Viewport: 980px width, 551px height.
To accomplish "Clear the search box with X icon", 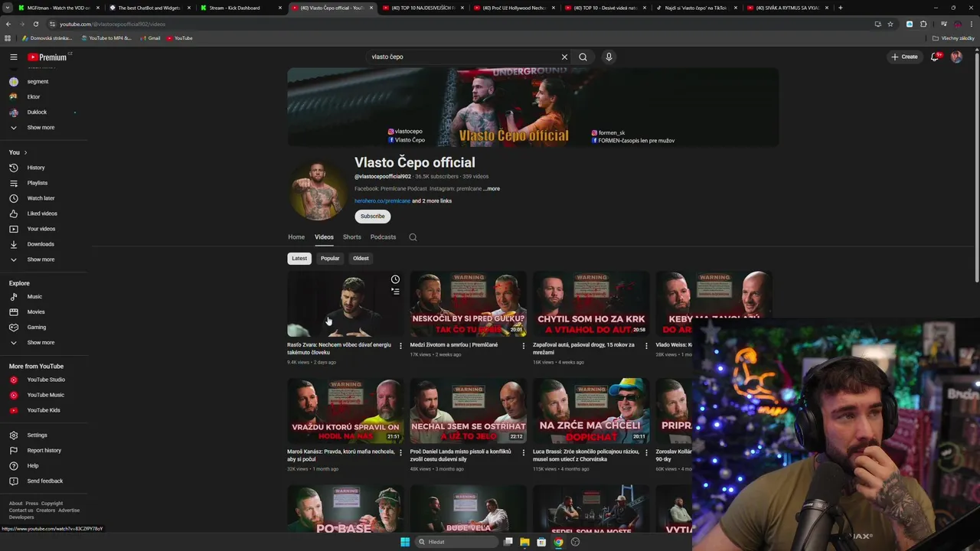I will (x=564, y=57).
